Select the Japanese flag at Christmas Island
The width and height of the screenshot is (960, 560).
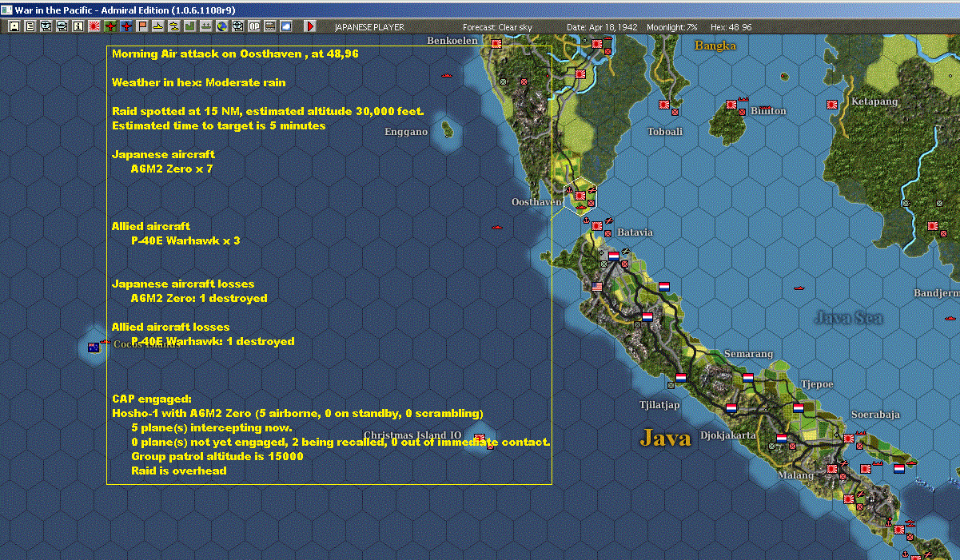(480, 438)
